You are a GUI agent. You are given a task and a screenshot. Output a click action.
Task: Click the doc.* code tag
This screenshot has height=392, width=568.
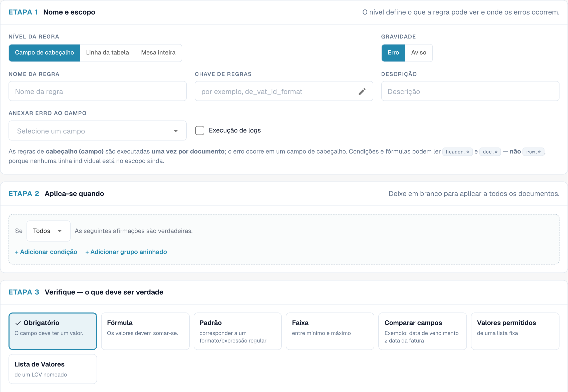point(490,152)
